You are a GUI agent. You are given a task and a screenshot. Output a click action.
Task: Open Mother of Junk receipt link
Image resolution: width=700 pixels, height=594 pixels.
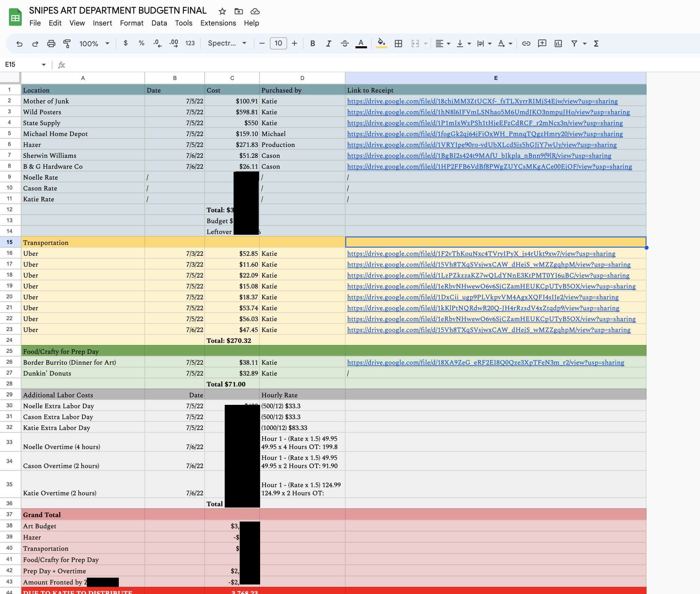coord(482,101)
